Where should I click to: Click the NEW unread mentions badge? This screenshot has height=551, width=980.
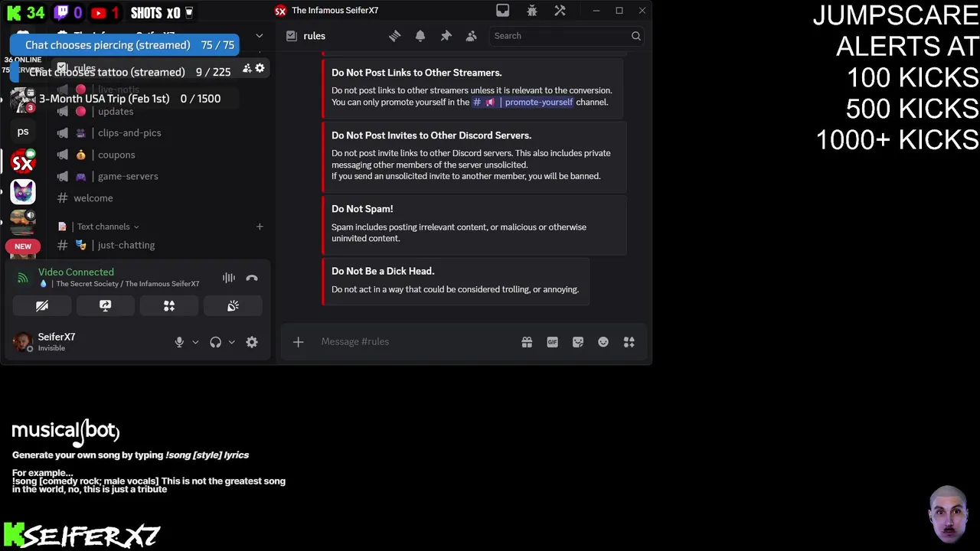pos(23,246)
